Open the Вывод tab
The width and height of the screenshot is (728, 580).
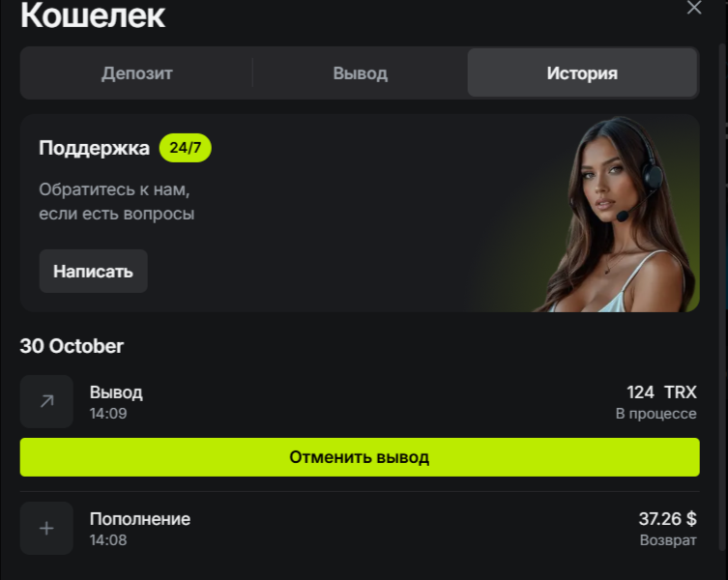tap(361, 72)
